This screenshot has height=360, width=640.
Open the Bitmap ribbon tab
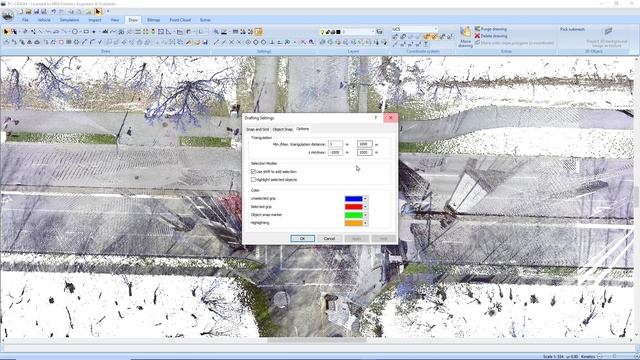(153, 20)
